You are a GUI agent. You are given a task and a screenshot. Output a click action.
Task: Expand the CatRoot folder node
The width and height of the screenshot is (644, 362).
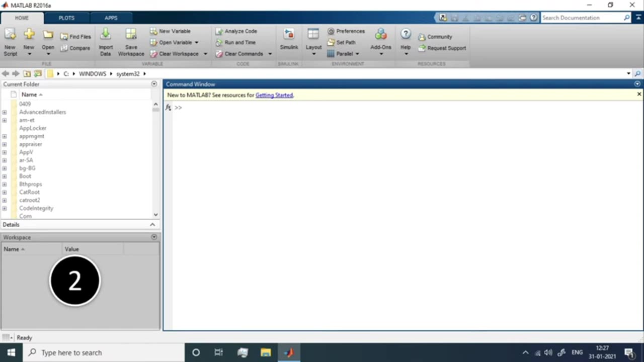pyautogui.click(x=5, y=193)
